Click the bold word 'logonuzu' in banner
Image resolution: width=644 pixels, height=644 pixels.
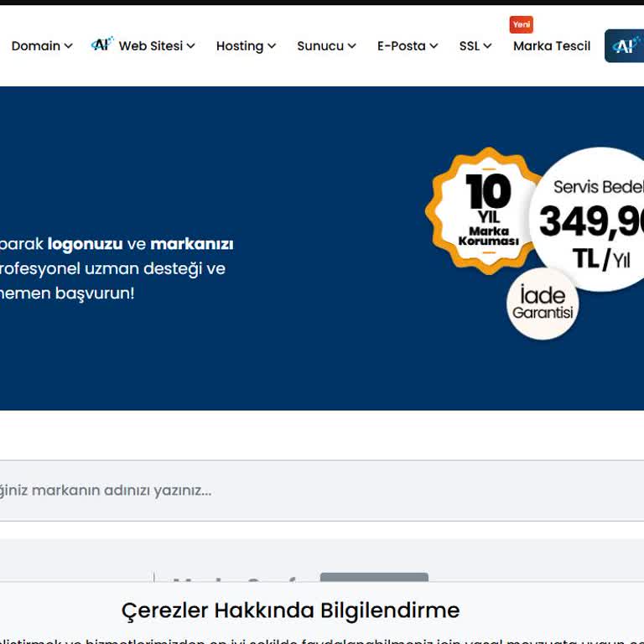(x=85, y=244)
